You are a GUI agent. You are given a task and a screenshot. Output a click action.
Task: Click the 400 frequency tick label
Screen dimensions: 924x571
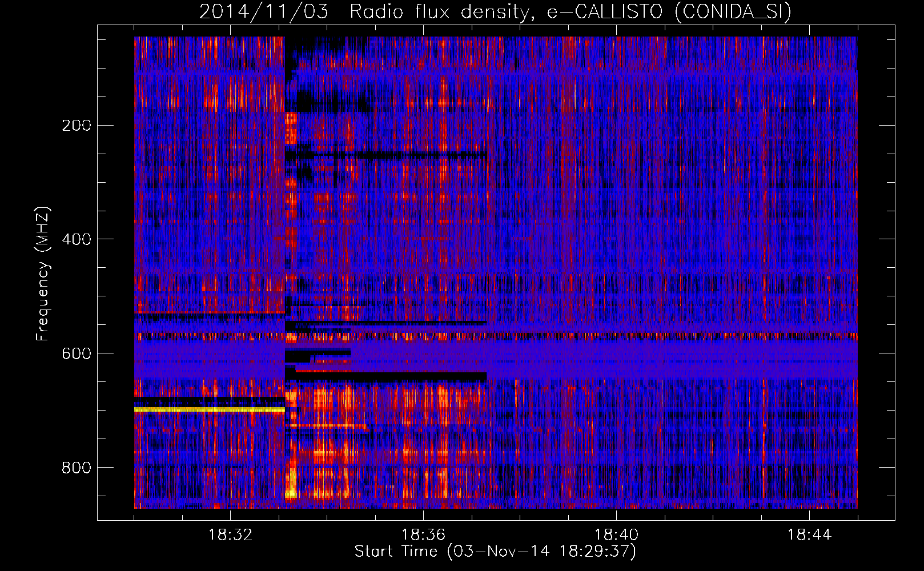coord(77,239)
